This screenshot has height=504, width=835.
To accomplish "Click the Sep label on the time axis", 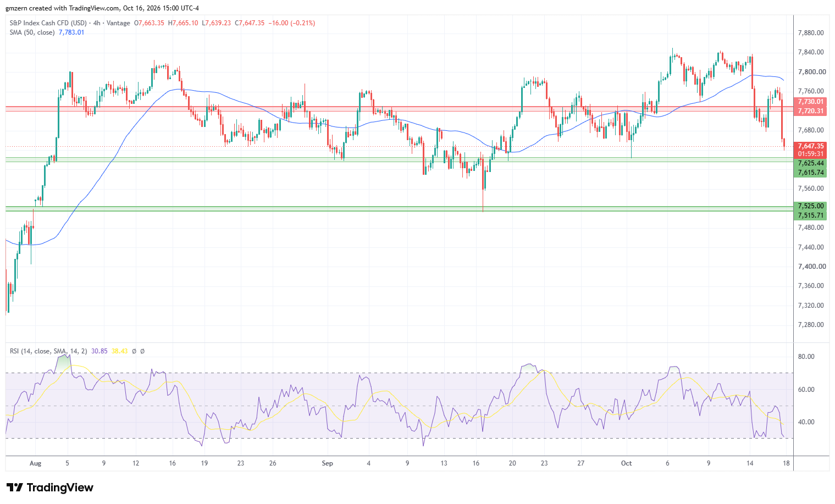I will 328,463.
